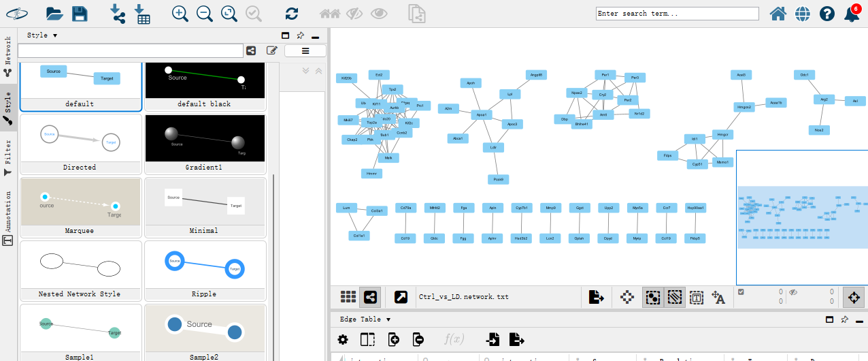Click the Open Session folder icon
The image size is (868, 361).
coord(54,14)
